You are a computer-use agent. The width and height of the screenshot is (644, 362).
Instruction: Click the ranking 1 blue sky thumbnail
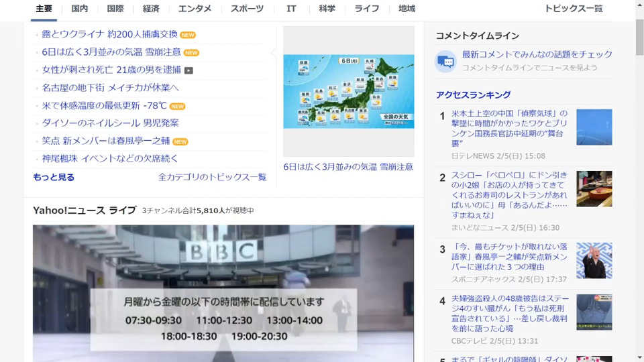coord(594,127)
